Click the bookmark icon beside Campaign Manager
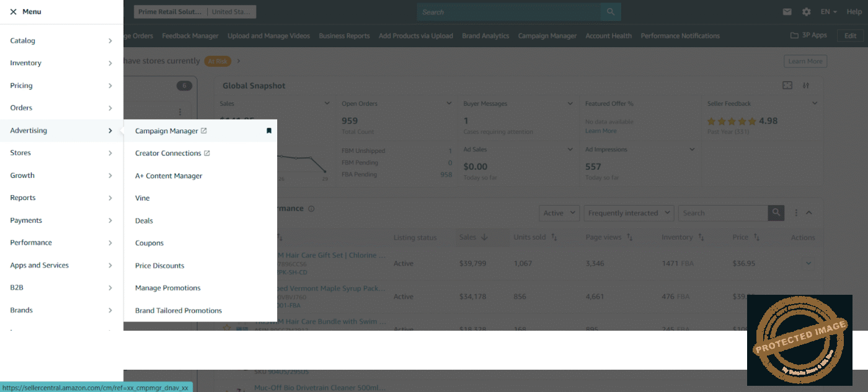Image resolution: width=868 pixels, height=392 pixels. pos(269,131)
